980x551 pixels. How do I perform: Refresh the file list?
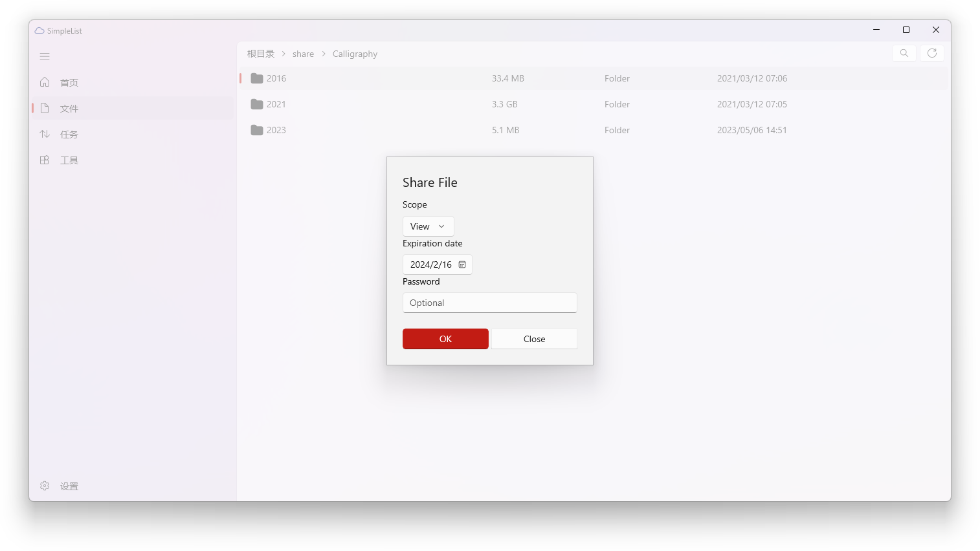coord(932,53)
